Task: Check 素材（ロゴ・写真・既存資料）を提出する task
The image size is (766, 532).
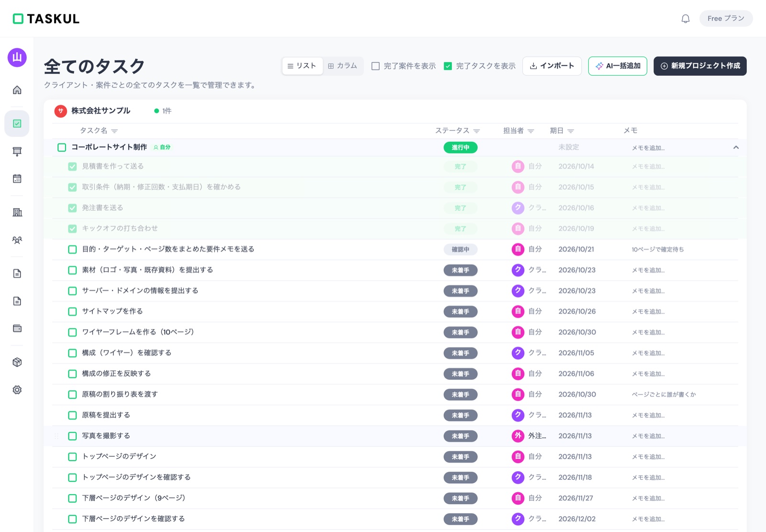Action: [72, 270]
